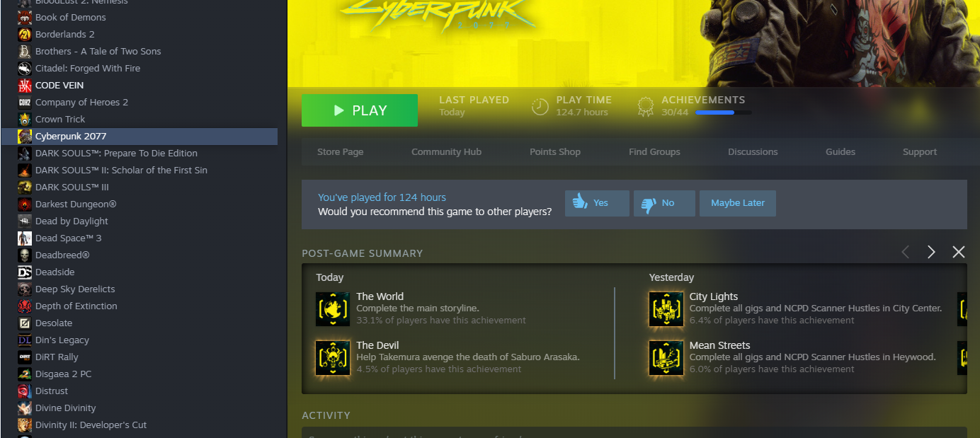Image resolution: width=980 pixels, height=438 pixels.
Task: Open the Points Shop tab
Action: click(555, 152)
